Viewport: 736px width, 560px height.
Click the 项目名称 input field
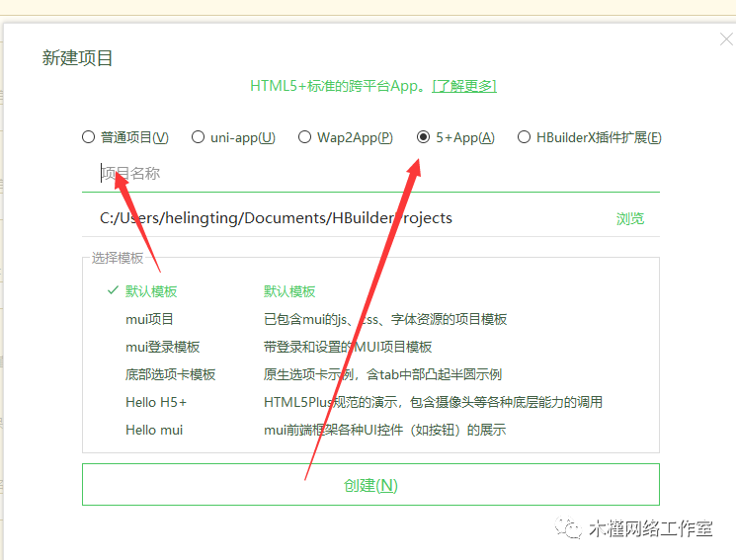pyautogui.click(x=370, y=173)
